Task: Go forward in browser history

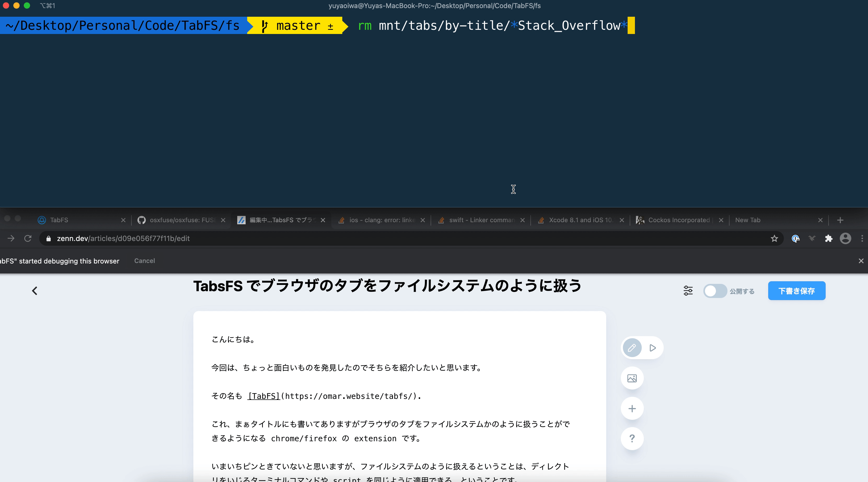Action: (x=11, y=239)
